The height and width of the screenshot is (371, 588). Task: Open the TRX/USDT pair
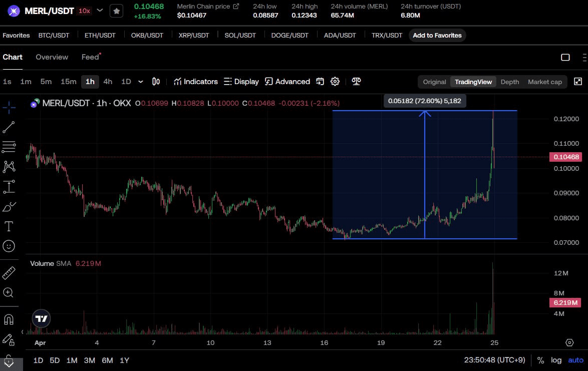tap(387, 35)
